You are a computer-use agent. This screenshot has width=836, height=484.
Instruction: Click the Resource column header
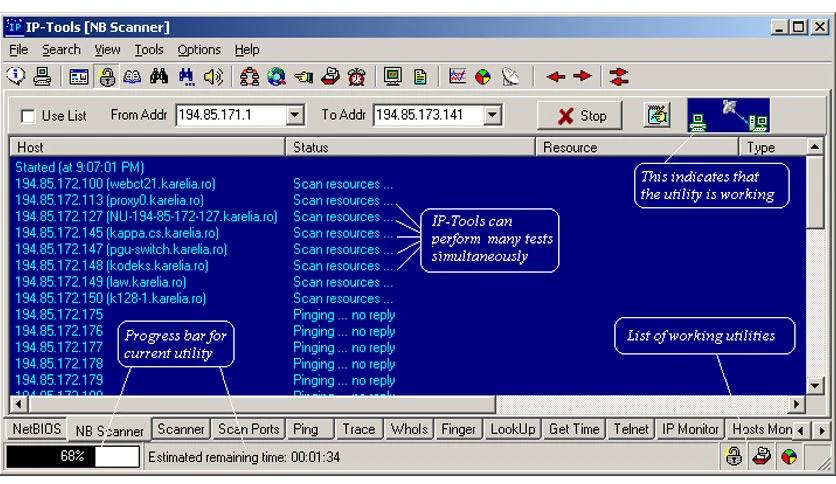pyautogui.click(x=637, y=147)
